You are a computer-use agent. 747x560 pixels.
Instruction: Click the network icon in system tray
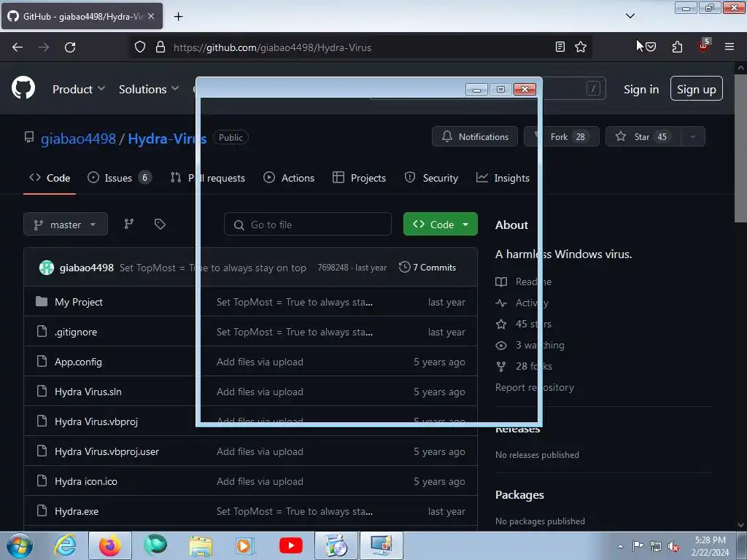pyautogui.click(x=656, y=547)
